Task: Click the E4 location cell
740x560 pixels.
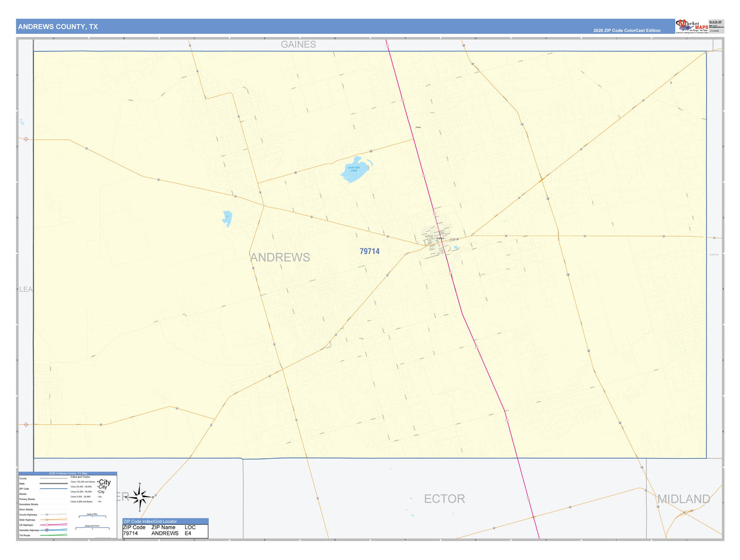Action: tap(188, 533)
